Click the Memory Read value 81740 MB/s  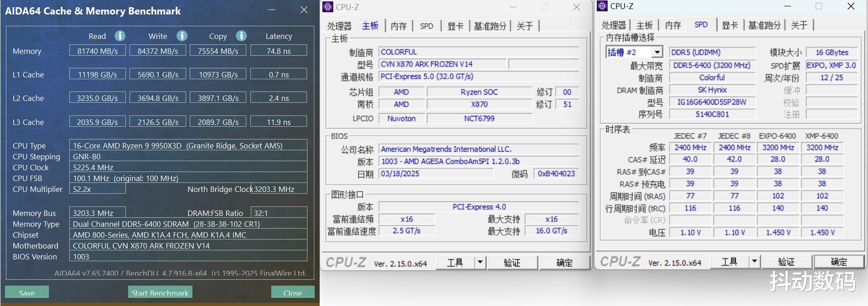[97, 51]
